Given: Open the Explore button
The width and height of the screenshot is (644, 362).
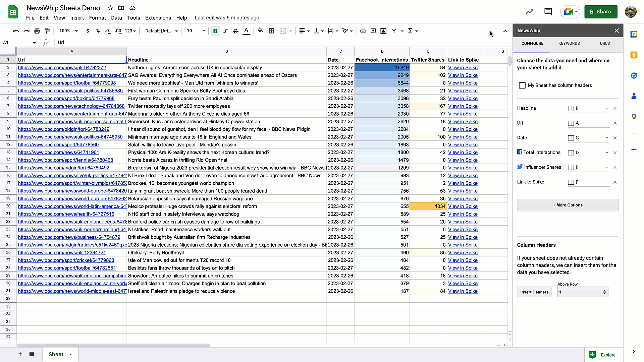Looking at the screenshot, I should pyautogui.click(x=602, y=355).
